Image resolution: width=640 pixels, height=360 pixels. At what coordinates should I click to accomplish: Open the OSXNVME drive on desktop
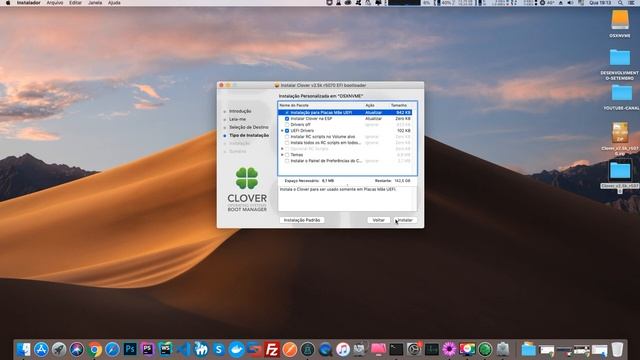(620, 20)
